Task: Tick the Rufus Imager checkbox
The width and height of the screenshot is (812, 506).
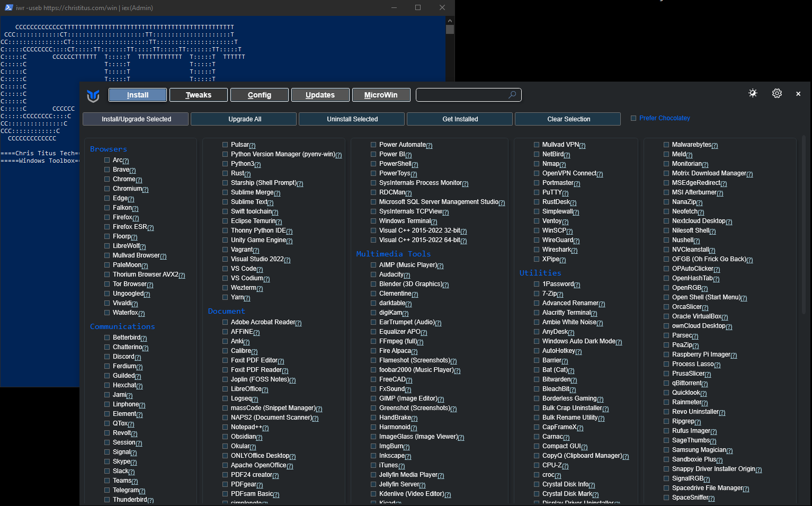Action: click(x=667, y=431)
